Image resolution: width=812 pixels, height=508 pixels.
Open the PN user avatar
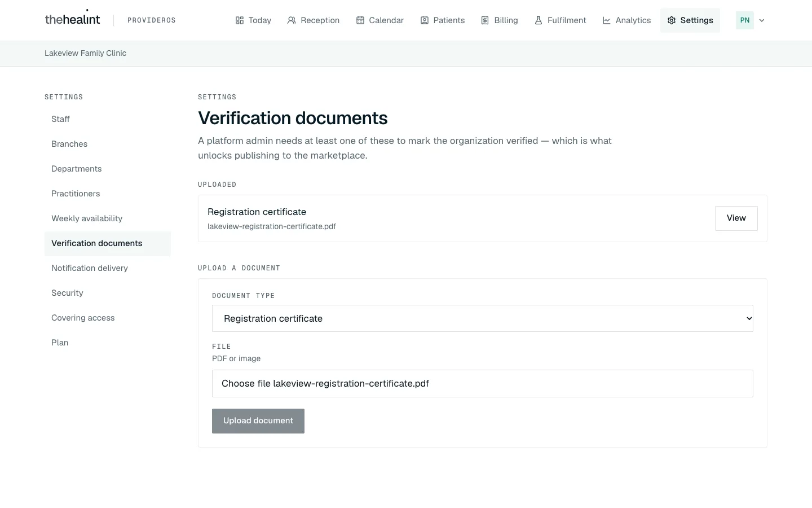coord(745,20)
